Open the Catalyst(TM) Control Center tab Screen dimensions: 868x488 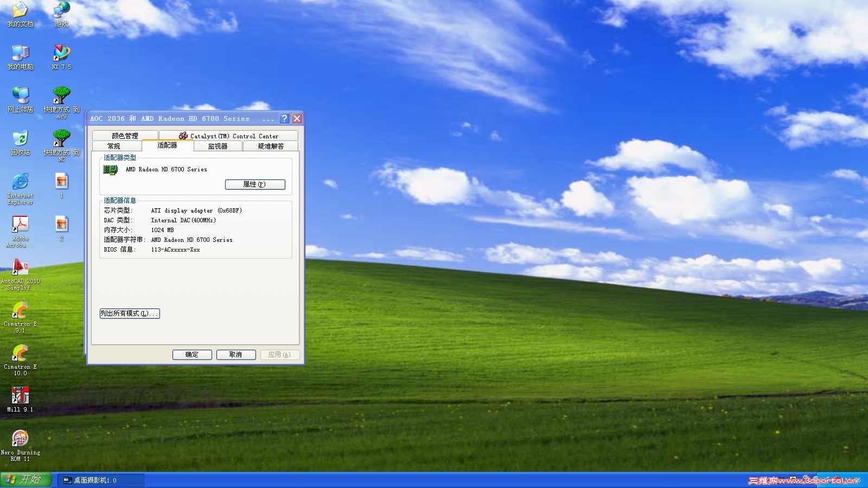point(228,136)
